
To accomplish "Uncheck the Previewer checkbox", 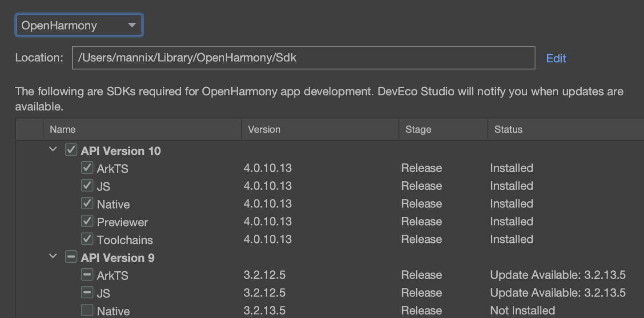I will (x=87, y=221).
